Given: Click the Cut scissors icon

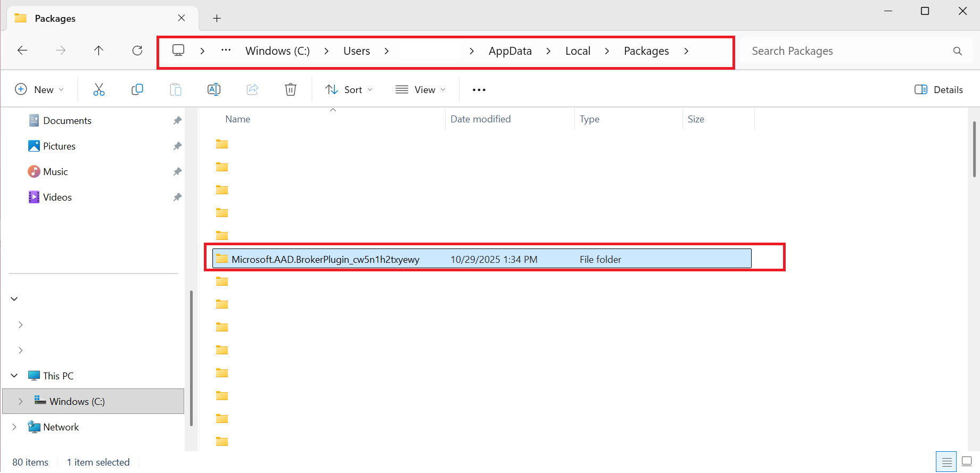Looking at the screenshot, I should coord(99,89).
